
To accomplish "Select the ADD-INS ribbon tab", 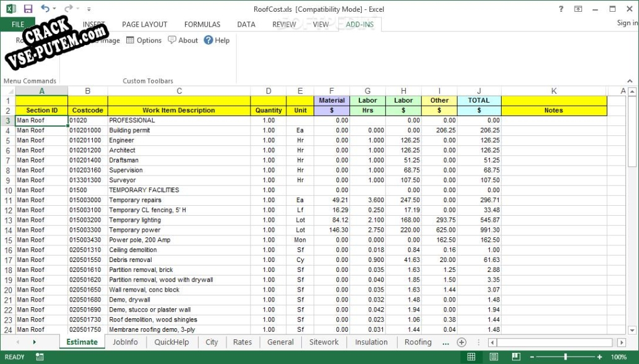I will (x=360, y=25).
